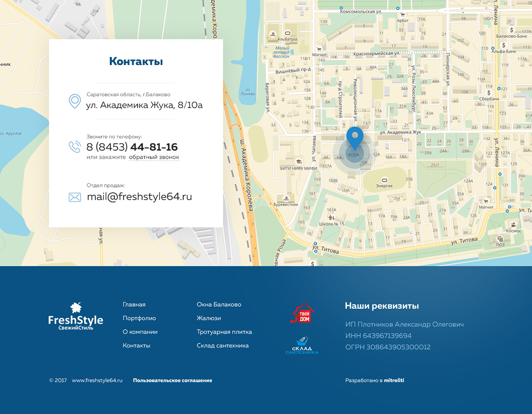Open Тротуарная плитка footer link
Image resolution: width=532 pixels, height=414 pixels.
point(224,332)
